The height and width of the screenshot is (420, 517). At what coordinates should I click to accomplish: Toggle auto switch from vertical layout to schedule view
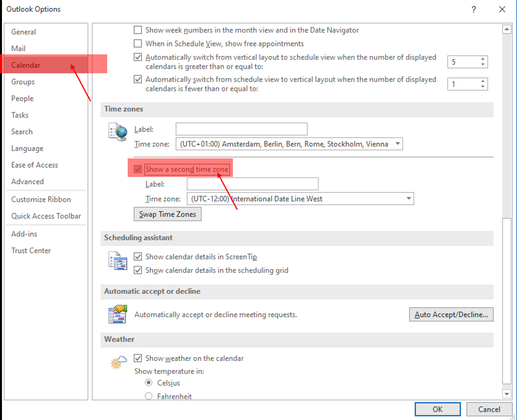138,57
